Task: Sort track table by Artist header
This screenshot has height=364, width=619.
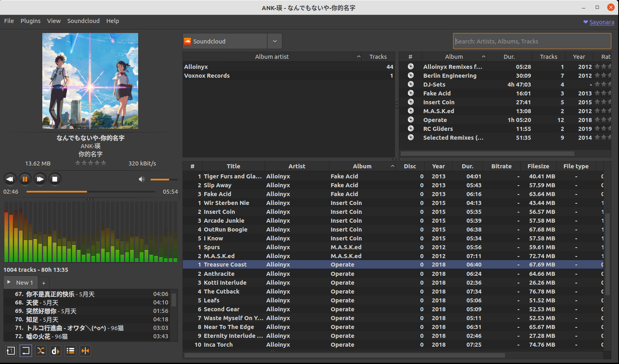Action: point(297,166)
